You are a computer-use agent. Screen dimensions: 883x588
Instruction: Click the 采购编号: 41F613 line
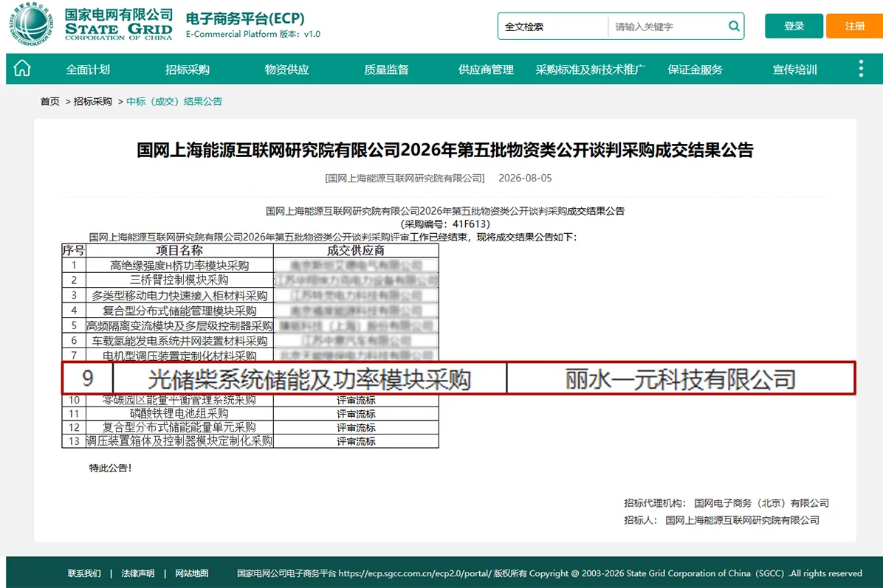[x=445, y=224]
